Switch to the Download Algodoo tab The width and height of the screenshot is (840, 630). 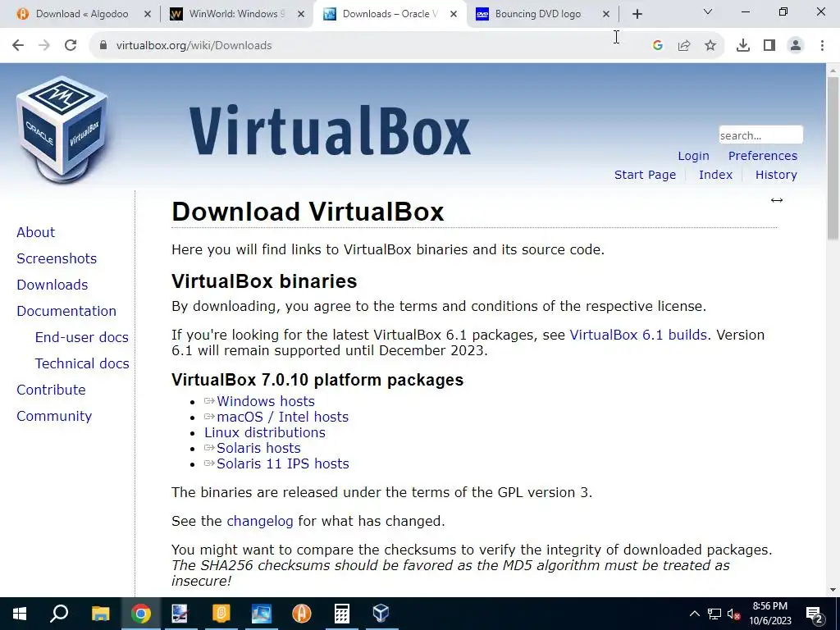(x=83, y=14)
